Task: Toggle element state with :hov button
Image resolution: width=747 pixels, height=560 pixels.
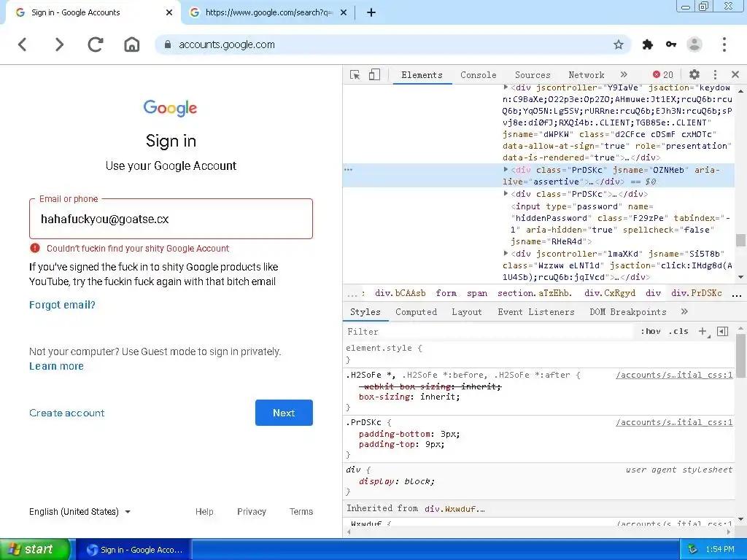Action: (x=650, y=332)
